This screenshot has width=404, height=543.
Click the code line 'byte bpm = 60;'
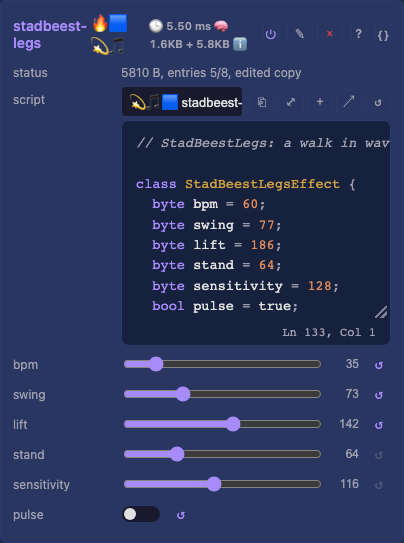click(x=209, y=204)
